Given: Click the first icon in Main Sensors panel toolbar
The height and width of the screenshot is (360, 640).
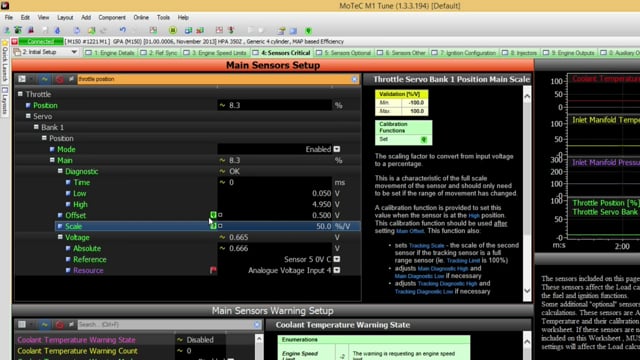Looking at the screenshot, I should pyautogui.click(x=22, y=79).
